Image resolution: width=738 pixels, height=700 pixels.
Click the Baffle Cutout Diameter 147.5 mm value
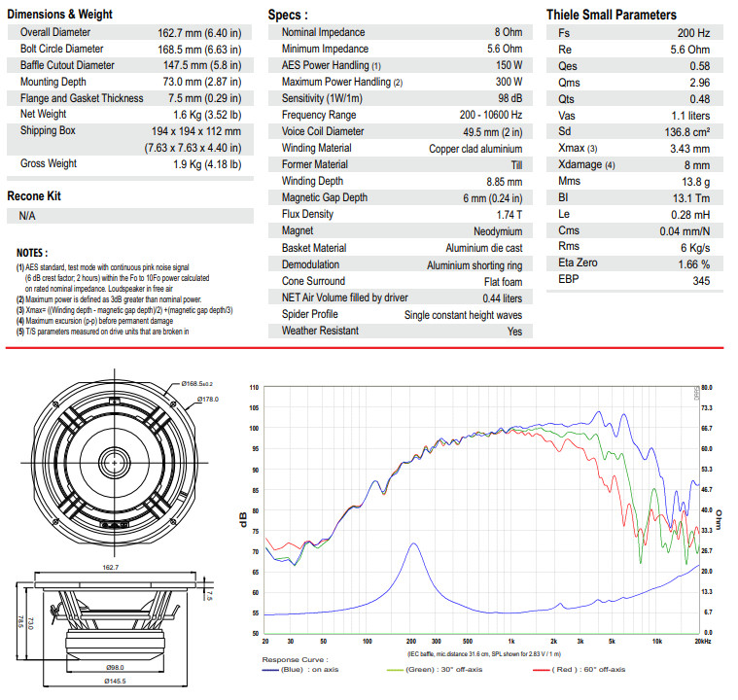202,65
